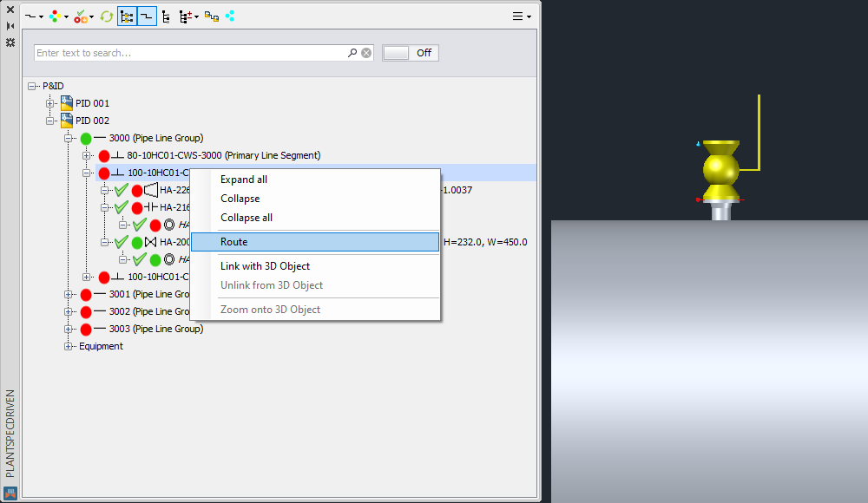The image size is (868, 503).
Task: Click red status dot on HA-226 row
Action: pos(137,191)
